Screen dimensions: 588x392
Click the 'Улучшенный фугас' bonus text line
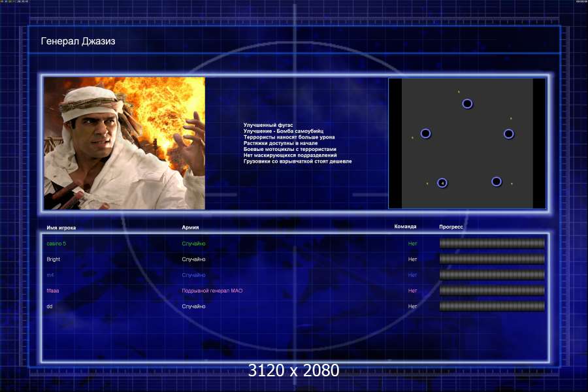tap(269, 125)
